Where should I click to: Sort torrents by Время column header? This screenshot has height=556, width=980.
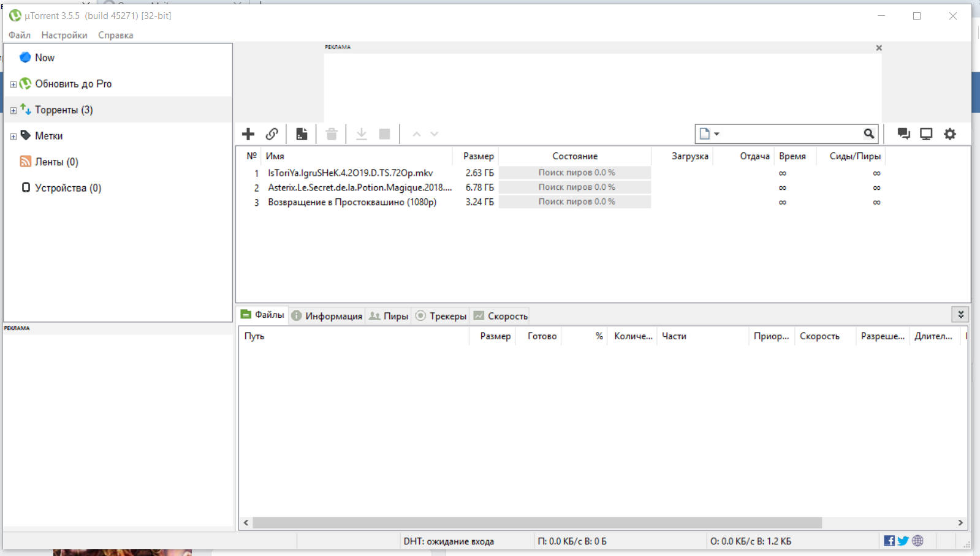(795, 156)
